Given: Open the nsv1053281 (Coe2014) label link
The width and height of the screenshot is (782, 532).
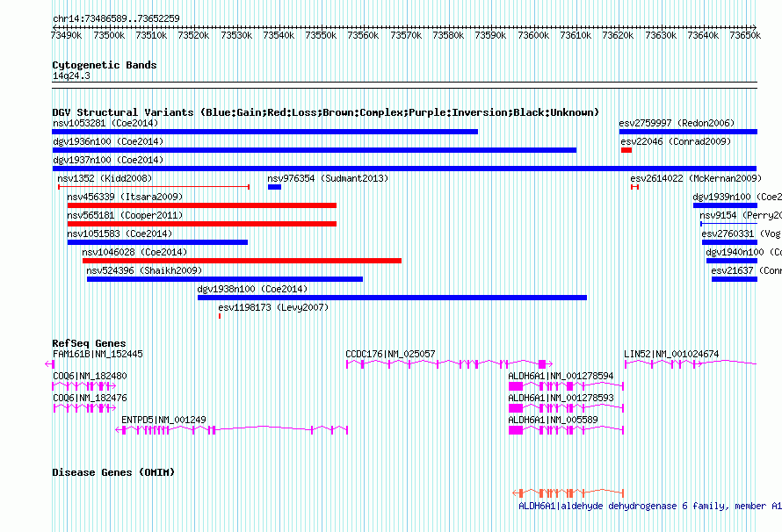Looking at the screenshot, I should (105, 123).
